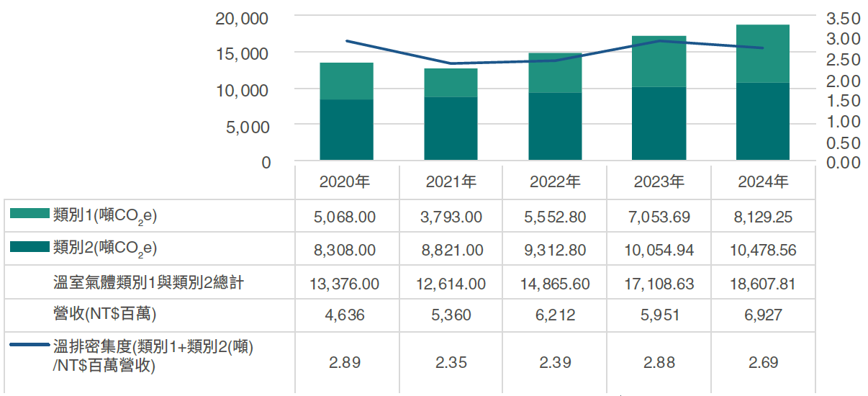Select the 2024年 column header

pos(763,182)
